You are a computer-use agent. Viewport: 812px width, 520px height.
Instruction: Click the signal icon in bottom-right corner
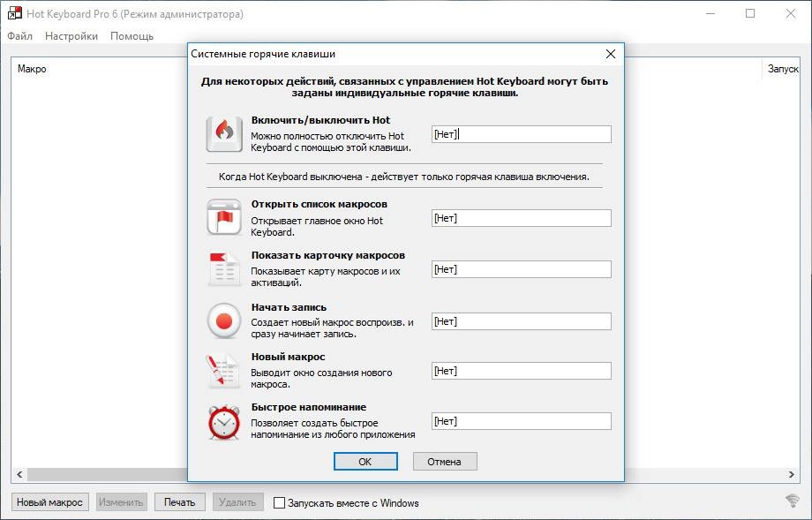[x=793, y=501]
